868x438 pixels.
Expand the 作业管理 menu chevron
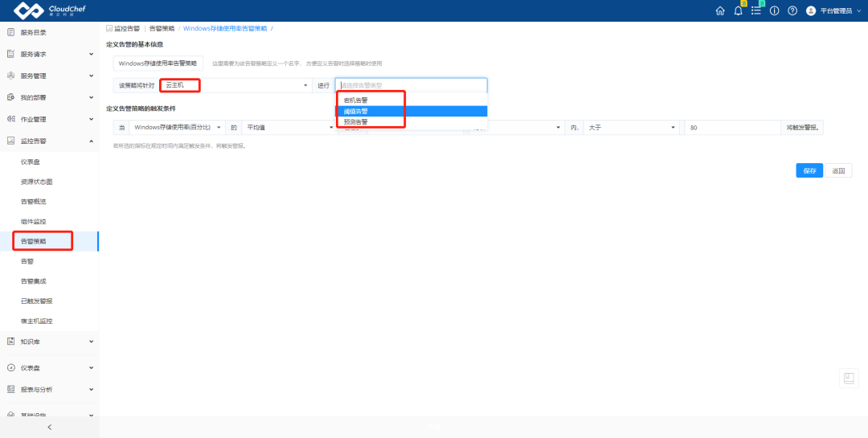coord(92,119)
